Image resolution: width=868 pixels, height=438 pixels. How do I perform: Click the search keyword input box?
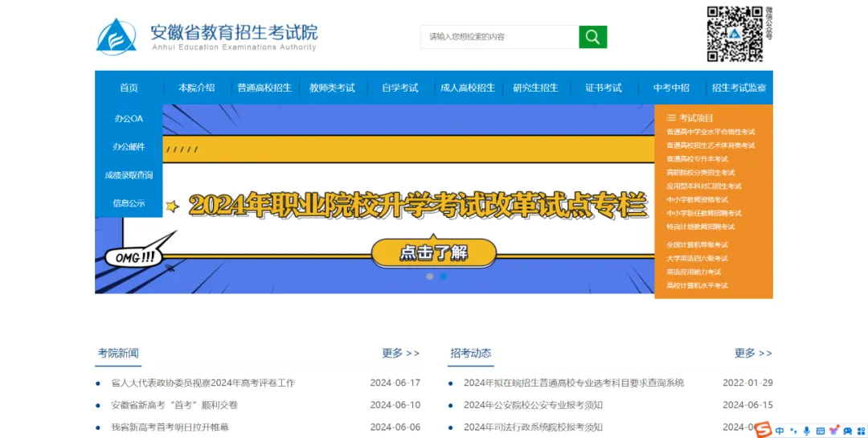coord(498,37)
